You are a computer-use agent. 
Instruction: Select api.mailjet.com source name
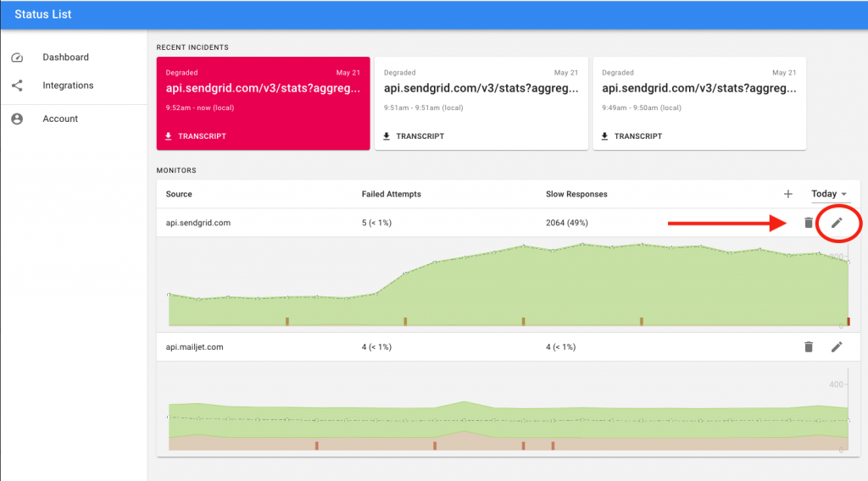[x=194, y=347]
